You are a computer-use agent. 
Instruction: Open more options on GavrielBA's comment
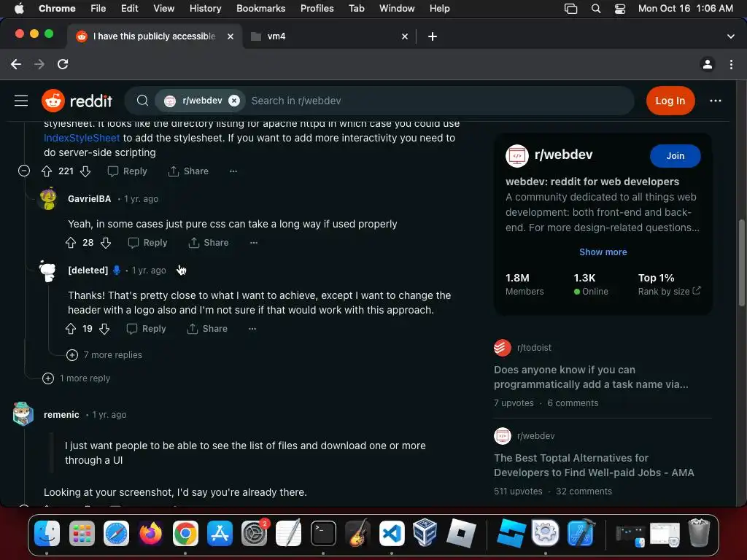(x=253, y=242)
